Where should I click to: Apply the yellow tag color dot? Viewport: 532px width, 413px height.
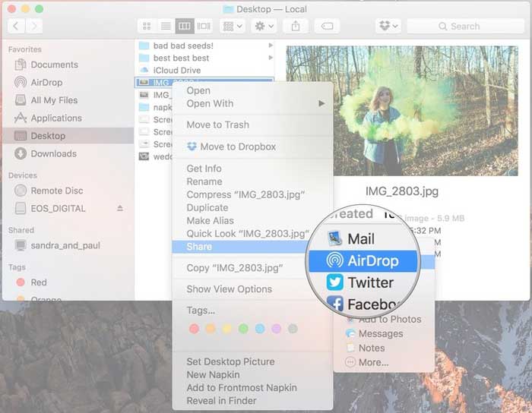(227, 329)
